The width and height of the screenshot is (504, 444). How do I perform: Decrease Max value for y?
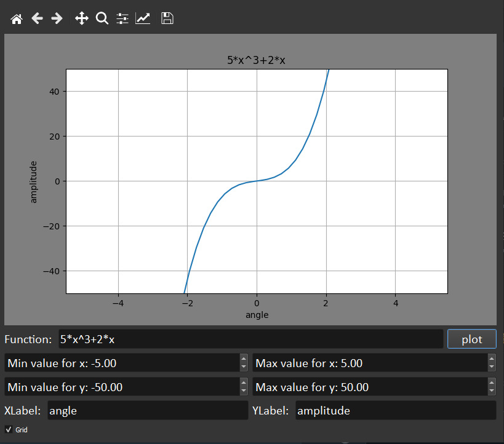point(492,391)
